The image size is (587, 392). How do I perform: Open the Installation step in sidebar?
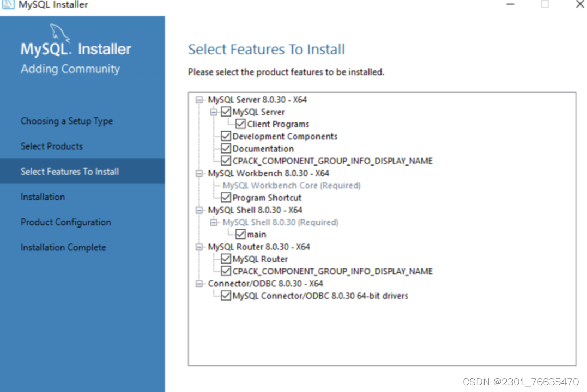pyautogui.click(x=43, y=197)
